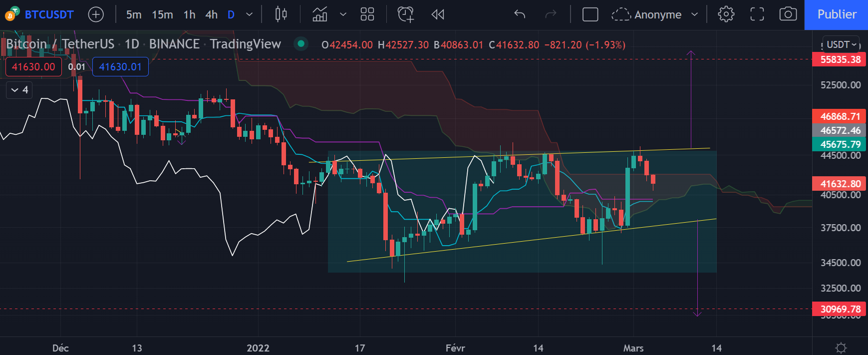Click the red 41630.00 sell price button
Screen dimensions: 868x355
33,67
